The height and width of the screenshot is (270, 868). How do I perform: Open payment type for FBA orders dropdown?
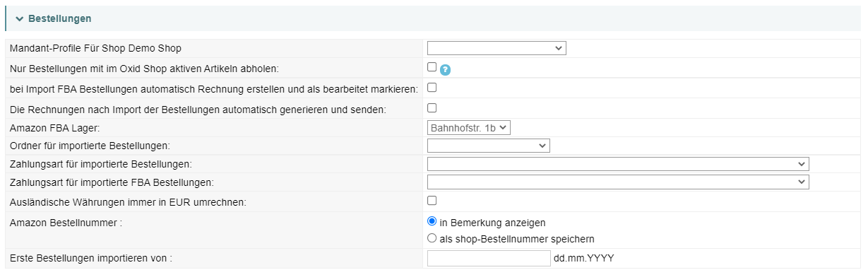pos(618,182)
